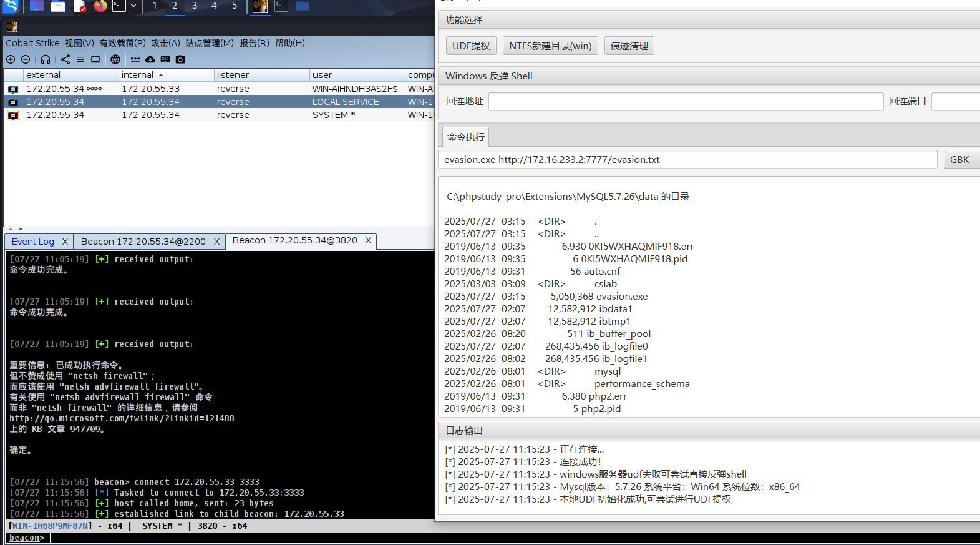The width and height of the screenshot is (980, 545).
Task: Switch to workspace 5
Action: tap(235, 6)
